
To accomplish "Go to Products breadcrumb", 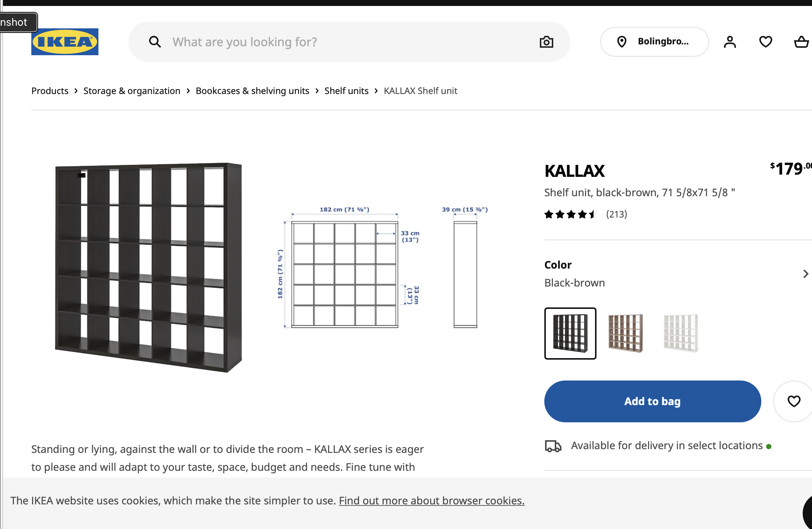I will tap(50, 91).
